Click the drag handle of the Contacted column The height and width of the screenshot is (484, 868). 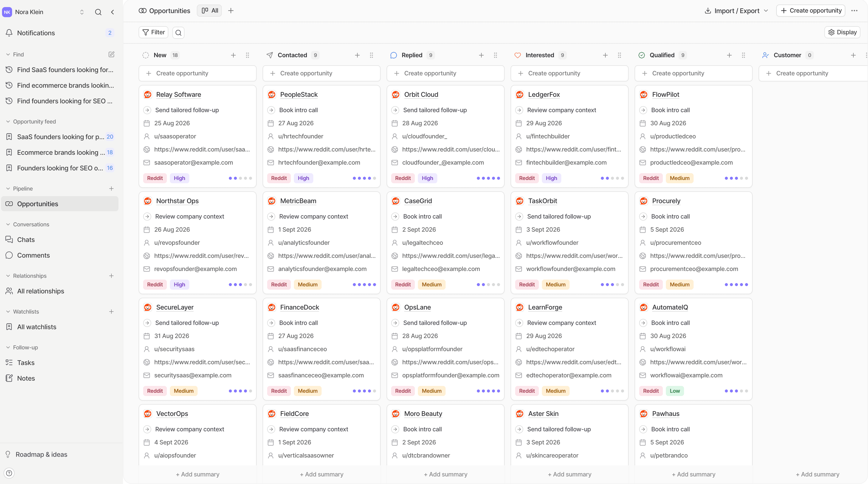[371, 55]
